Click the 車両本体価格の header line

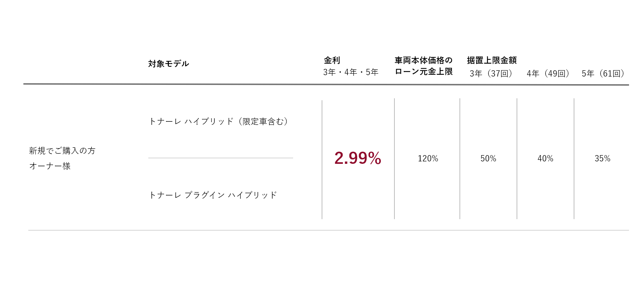[423, 61]
